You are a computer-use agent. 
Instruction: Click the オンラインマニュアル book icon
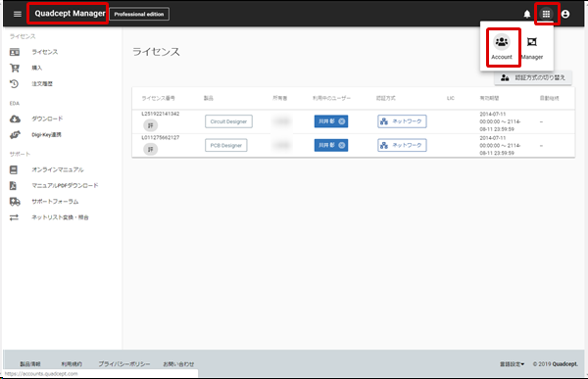click(x=14, y=169)
